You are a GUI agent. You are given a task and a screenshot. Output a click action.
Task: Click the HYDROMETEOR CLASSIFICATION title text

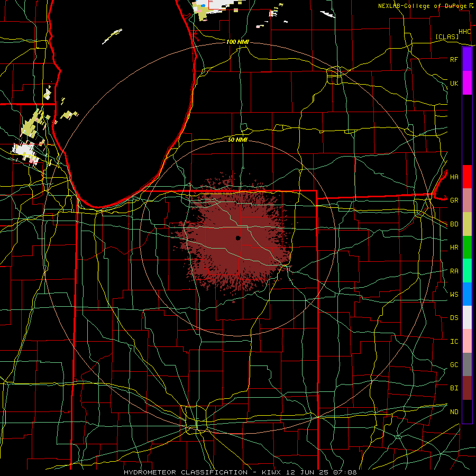click(186, 472)
